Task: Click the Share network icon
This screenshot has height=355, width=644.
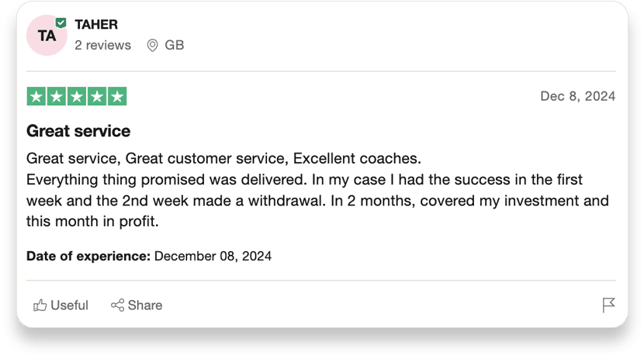Action: pyautogui.click(x=117, y=305)
